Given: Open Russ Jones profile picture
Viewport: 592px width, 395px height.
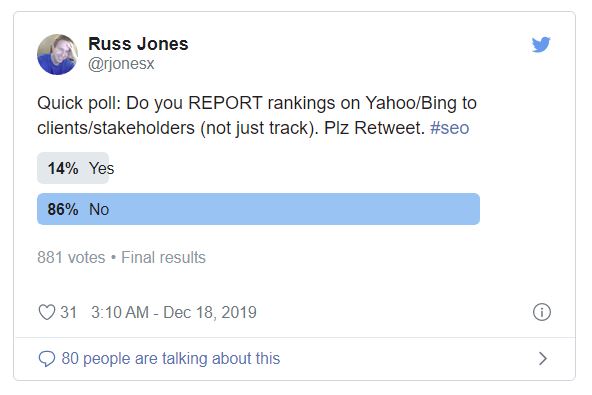Looking at the screenshot, I should click(x=57, y=54).
